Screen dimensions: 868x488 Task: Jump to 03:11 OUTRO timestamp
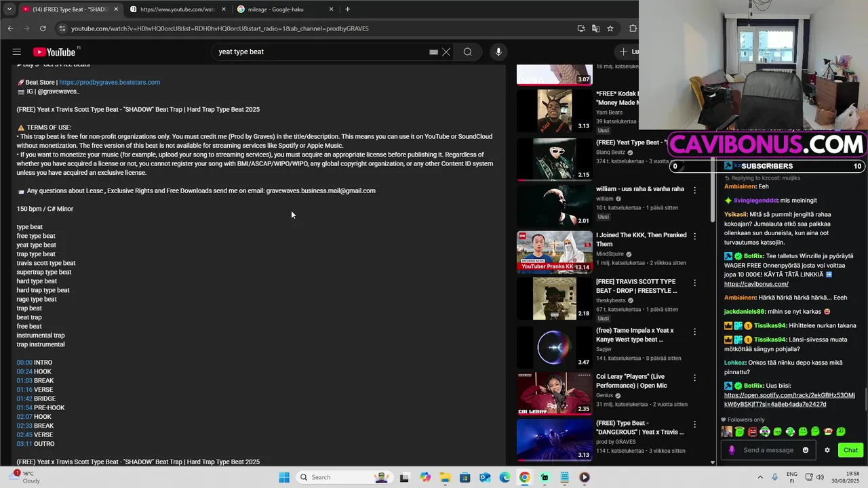pos(24,444)
